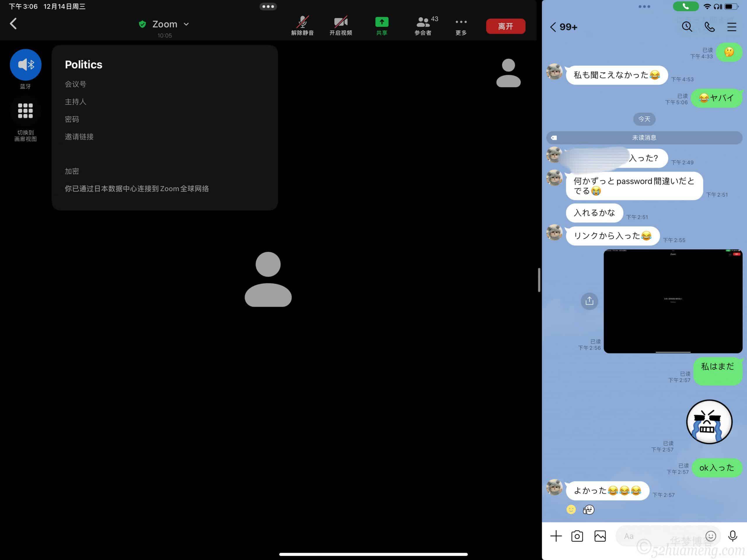747x560 pixels.
Task: Tap the plus attachment icon in LINE
Action: click(x=556, y=536)
